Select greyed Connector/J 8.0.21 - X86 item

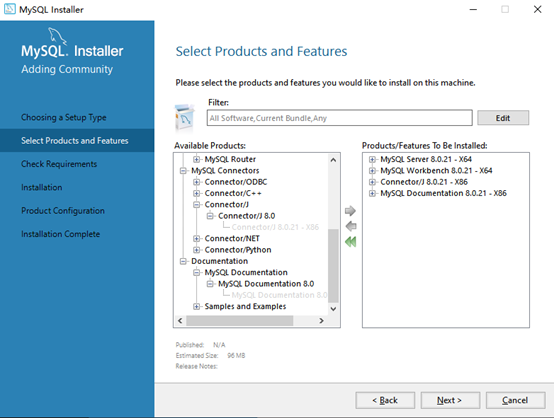tap(275, 227)
